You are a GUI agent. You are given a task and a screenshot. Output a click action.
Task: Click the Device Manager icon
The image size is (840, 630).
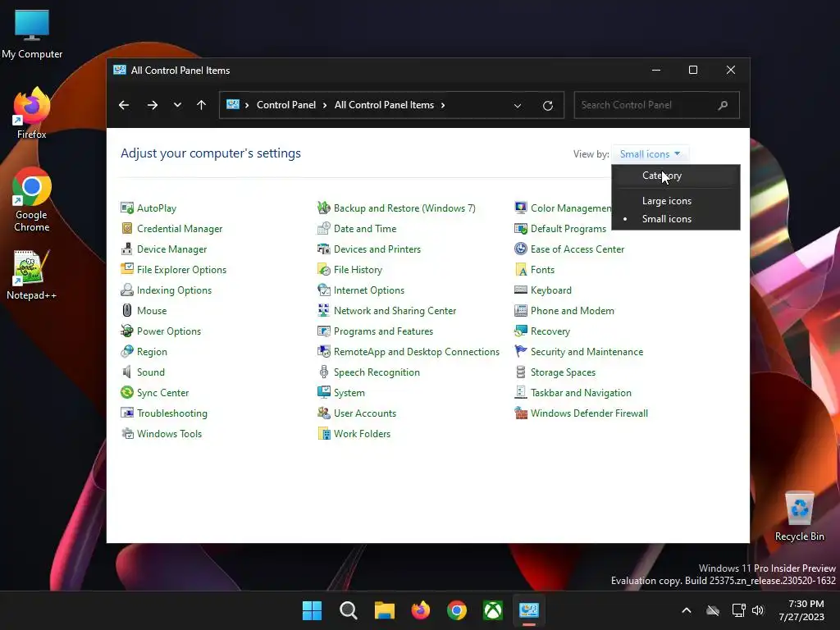point(127,249)
